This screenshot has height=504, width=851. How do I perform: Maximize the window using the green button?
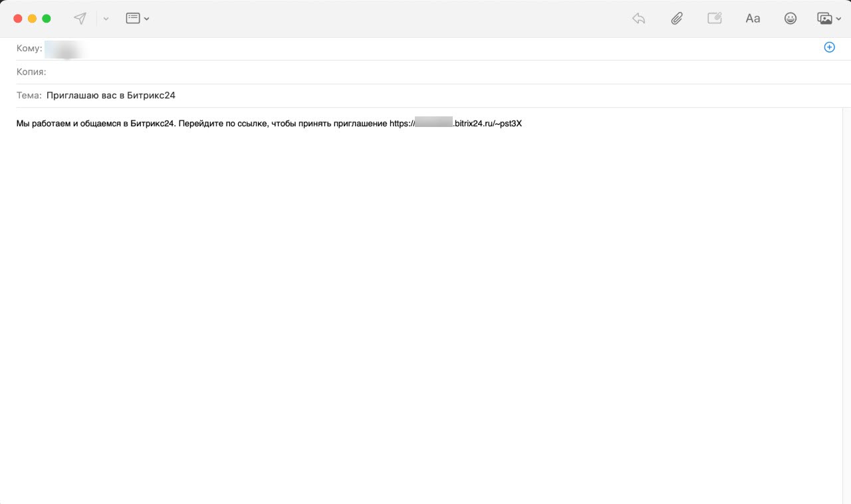(x=47, y=19)
